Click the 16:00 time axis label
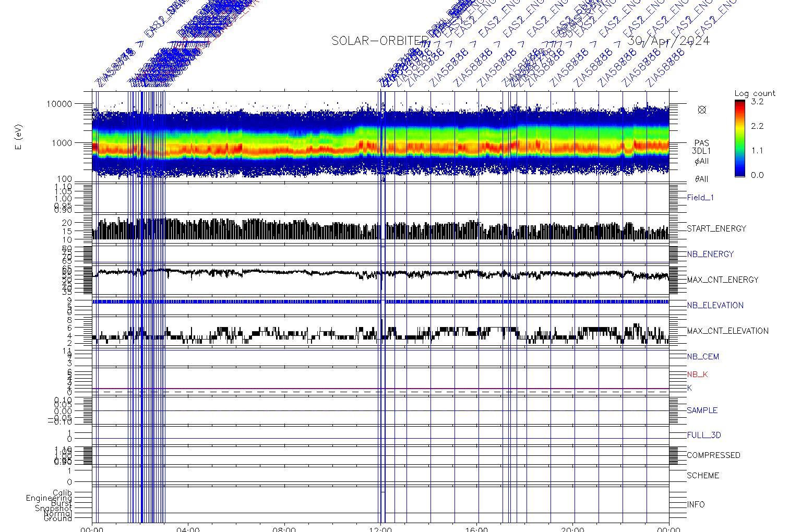Viewport: 789px width, 532px height. [x=477, y=528]
